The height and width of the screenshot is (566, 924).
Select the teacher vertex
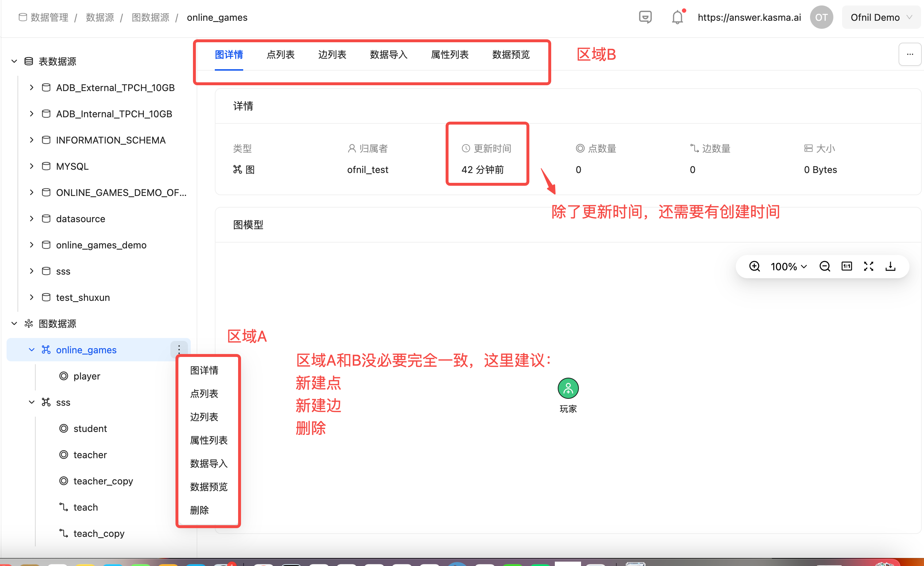[90, 455]
